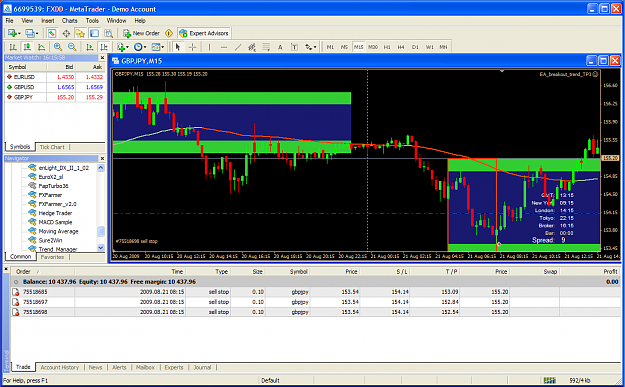Open the Charts menu
This screenshot has width=625, height=387.
pos(69,21)
